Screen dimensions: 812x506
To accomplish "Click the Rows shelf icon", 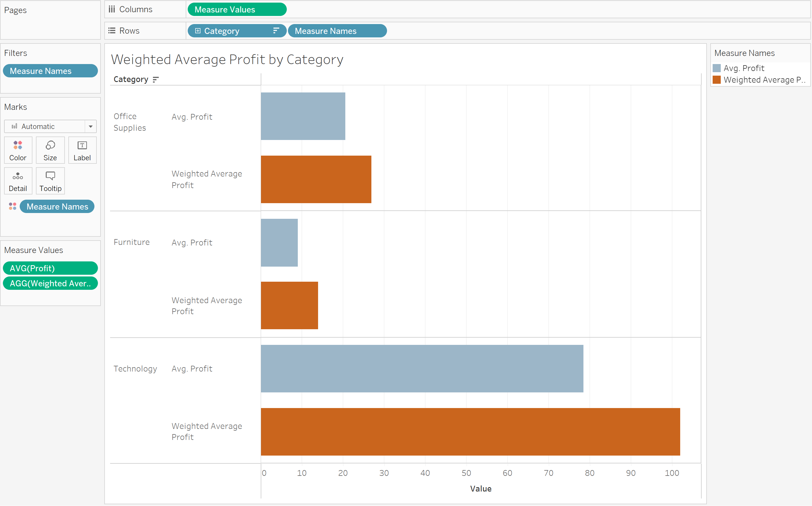I will coord(112,31).
